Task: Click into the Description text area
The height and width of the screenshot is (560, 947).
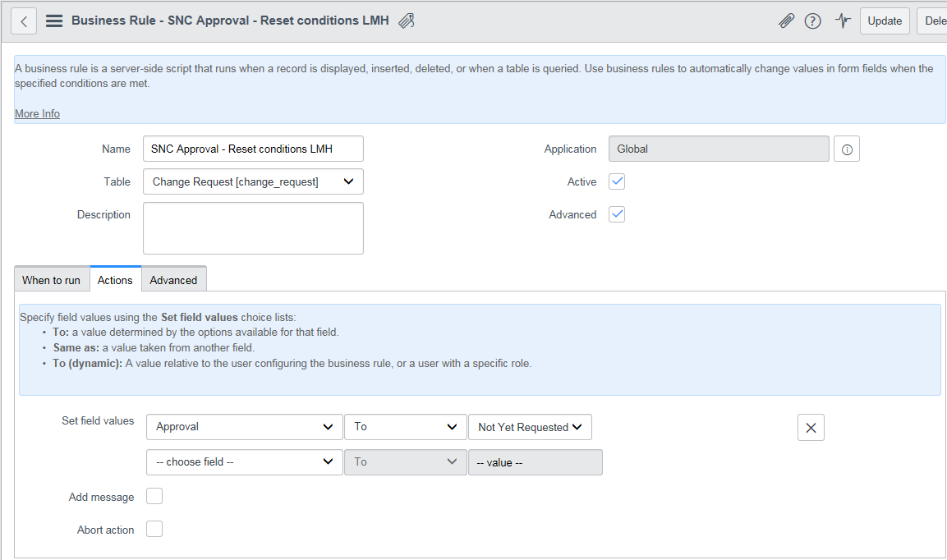Action: [253, 228]
